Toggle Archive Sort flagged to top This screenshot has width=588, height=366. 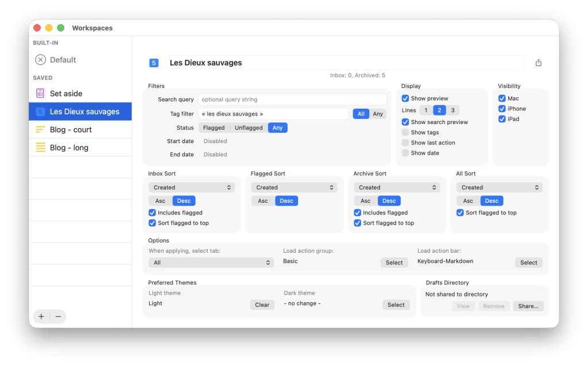(357, 223)
